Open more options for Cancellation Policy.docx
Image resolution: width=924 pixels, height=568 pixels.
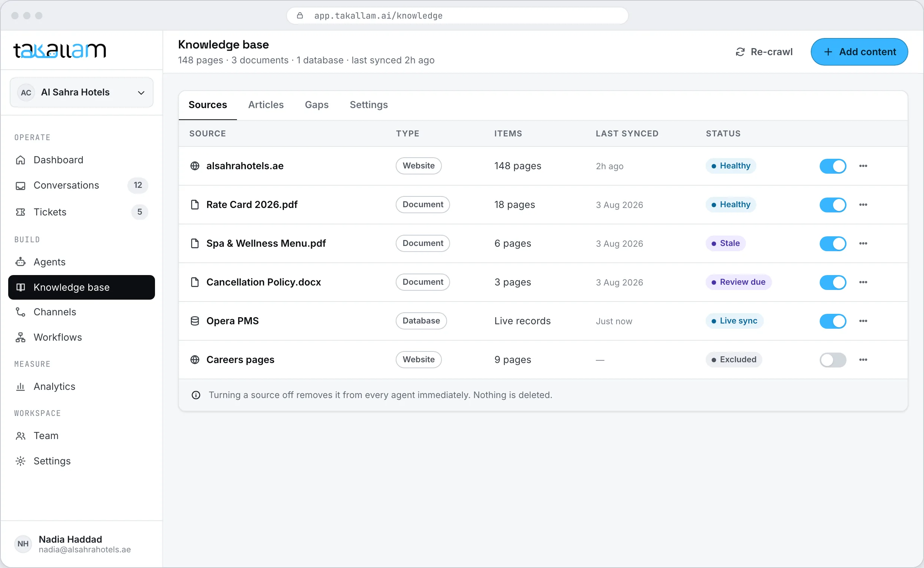(x=863, y=282)
